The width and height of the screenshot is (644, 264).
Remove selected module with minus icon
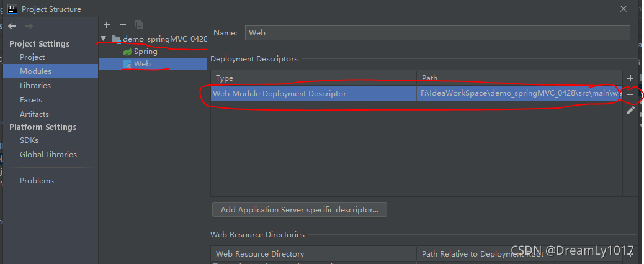pos(122,25)
